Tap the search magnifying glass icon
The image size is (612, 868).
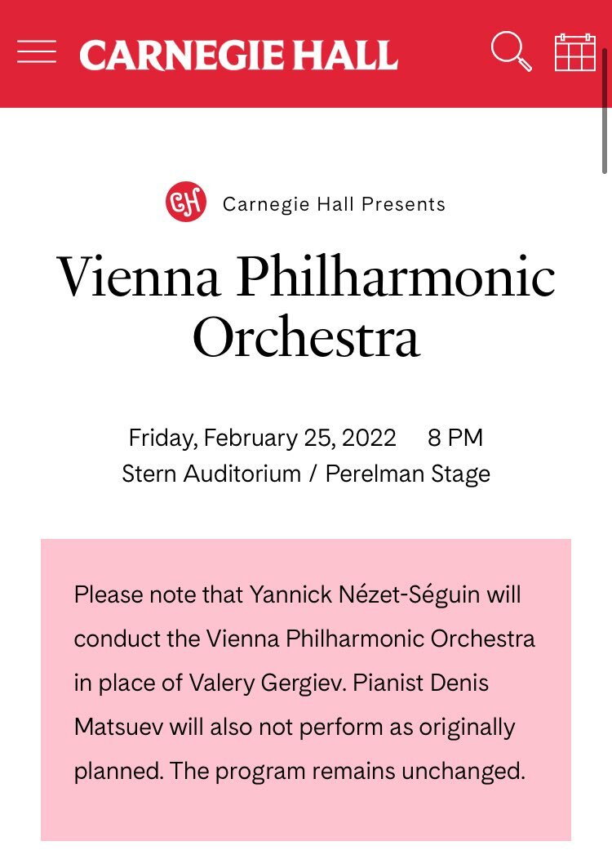(x=512, y=52)
